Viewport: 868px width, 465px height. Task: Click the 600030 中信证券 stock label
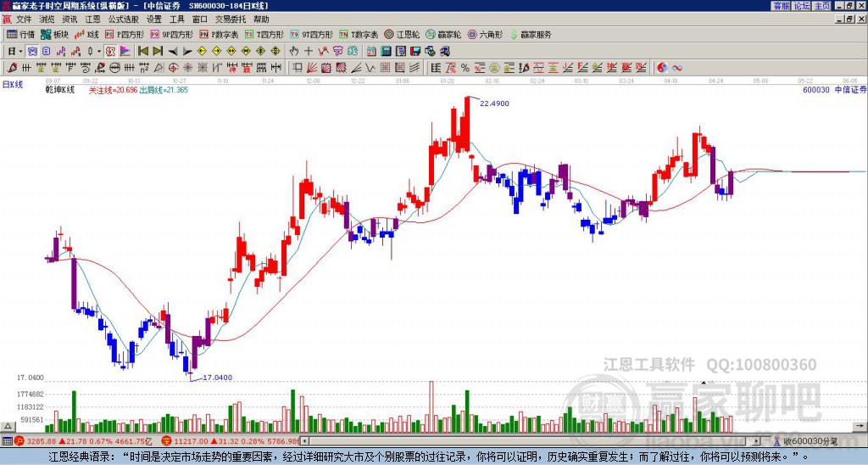coord(835,90)
